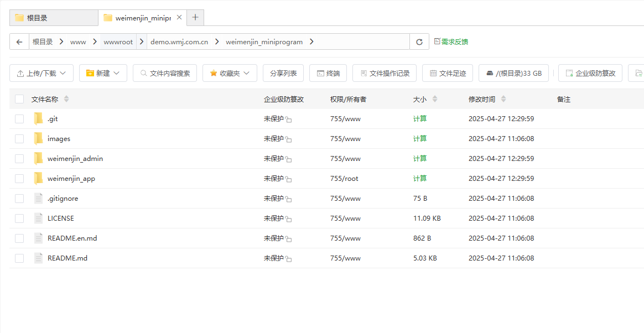Viewport: 644px width, 333px height.
Task: Click the 企业级防篡改 toolbar button
Action: click(590, 73)
